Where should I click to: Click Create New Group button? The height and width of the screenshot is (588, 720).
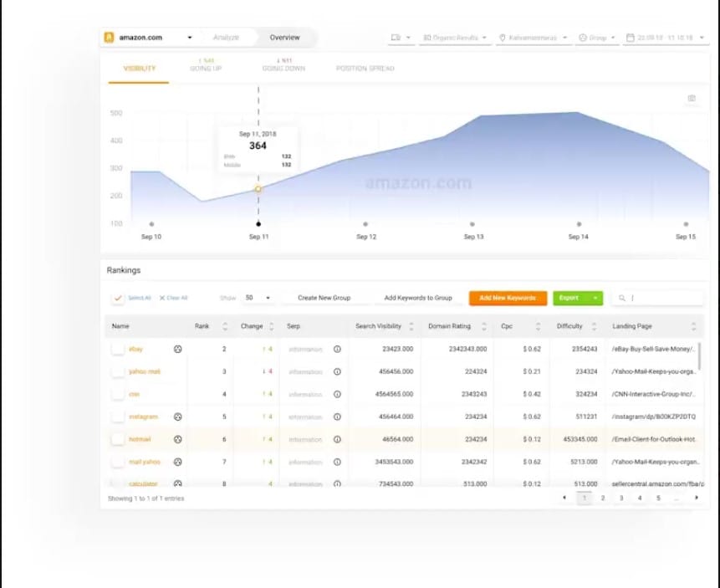(324, 298)
